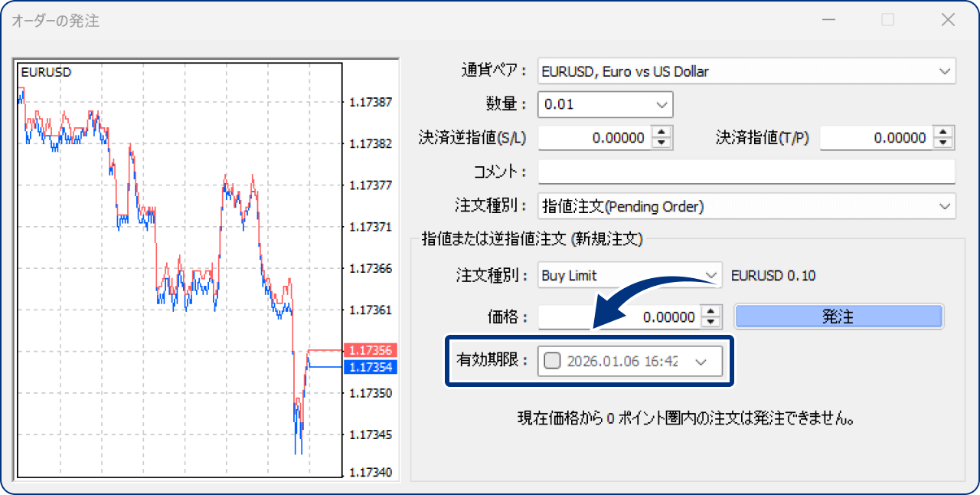Screen dimensions: 980x495
Task: Decrease the 決済逆指値(S/L) value
Action: coord(662,143)
